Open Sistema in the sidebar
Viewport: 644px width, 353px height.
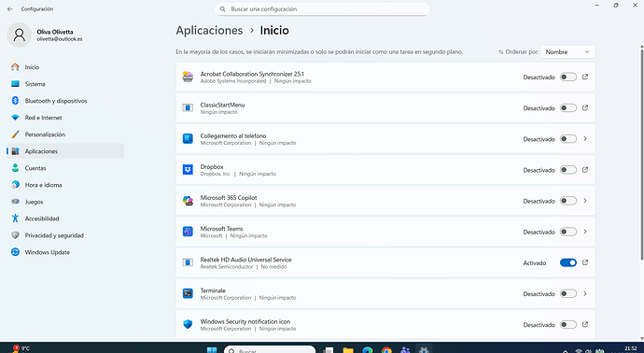(65, 84)
